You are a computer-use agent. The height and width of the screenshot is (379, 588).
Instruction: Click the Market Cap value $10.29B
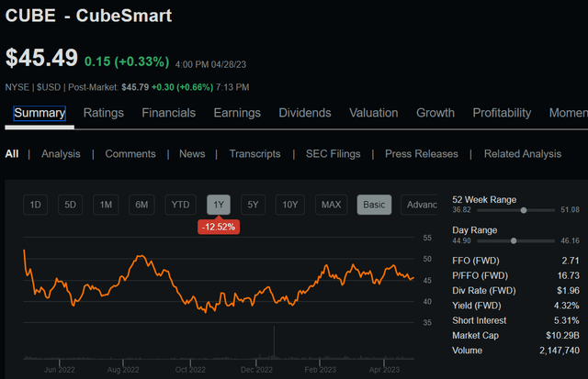point(562,336)
